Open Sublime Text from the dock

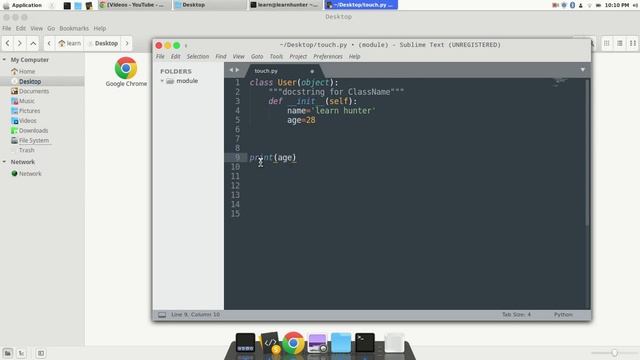click(270, 343)
